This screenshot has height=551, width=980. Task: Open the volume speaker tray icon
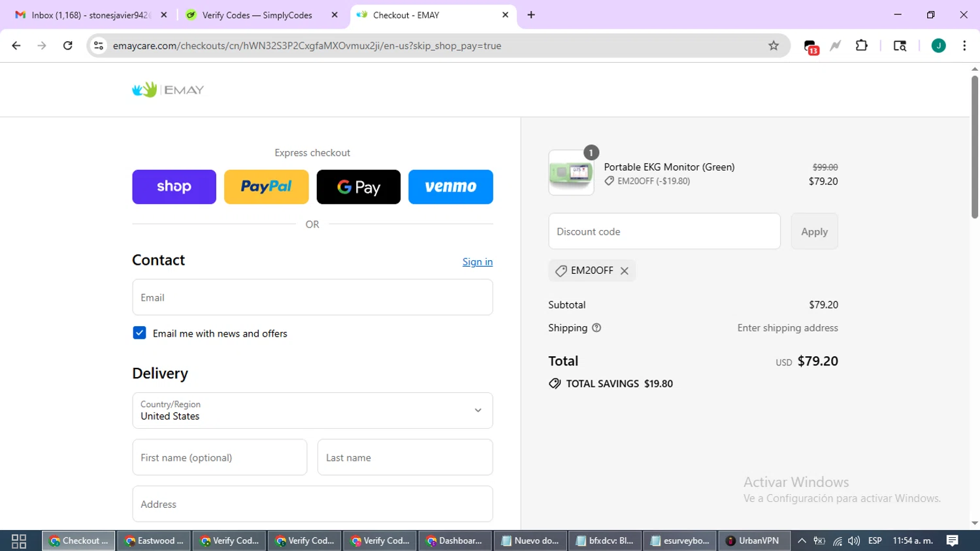(854, 541)
